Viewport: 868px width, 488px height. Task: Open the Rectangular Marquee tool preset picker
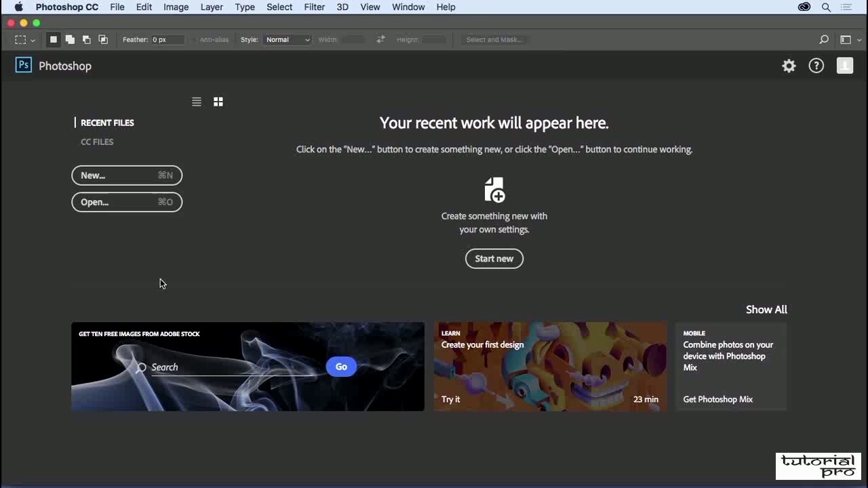click(25, 40)
